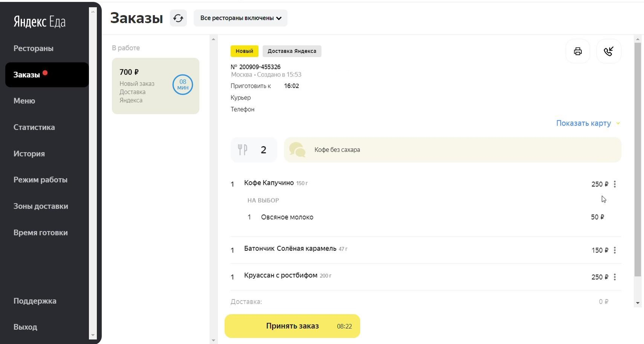
Task: Open Статистика page
Action: [34, 127]
